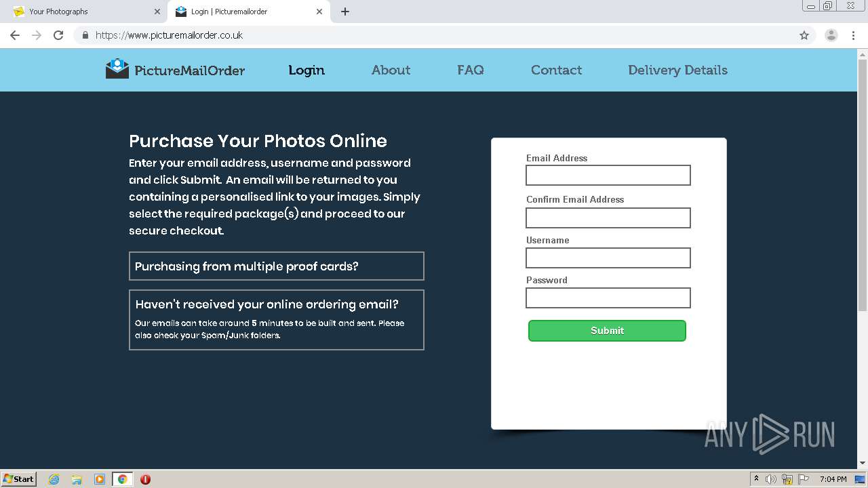Open the Contact nav item
The image size is (868, 488).
pos(556,70)
